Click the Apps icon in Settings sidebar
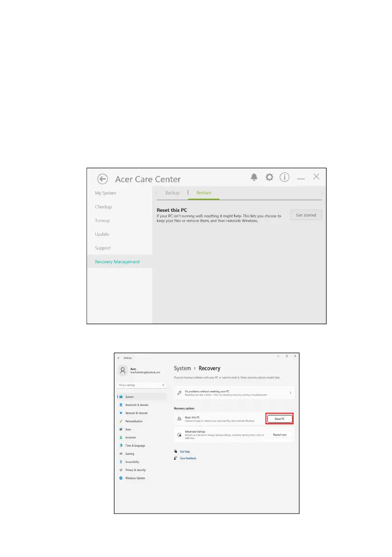 click(121, 429)
